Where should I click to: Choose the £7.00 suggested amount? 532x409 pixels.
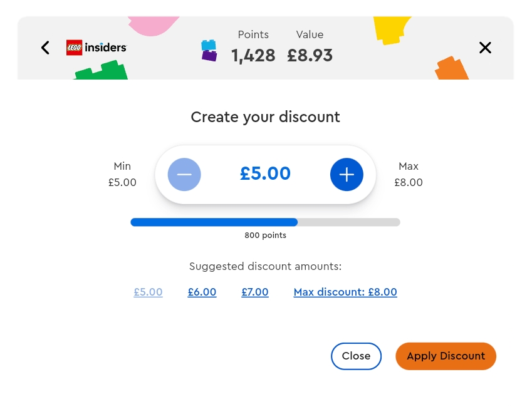(x=255, y=292)
